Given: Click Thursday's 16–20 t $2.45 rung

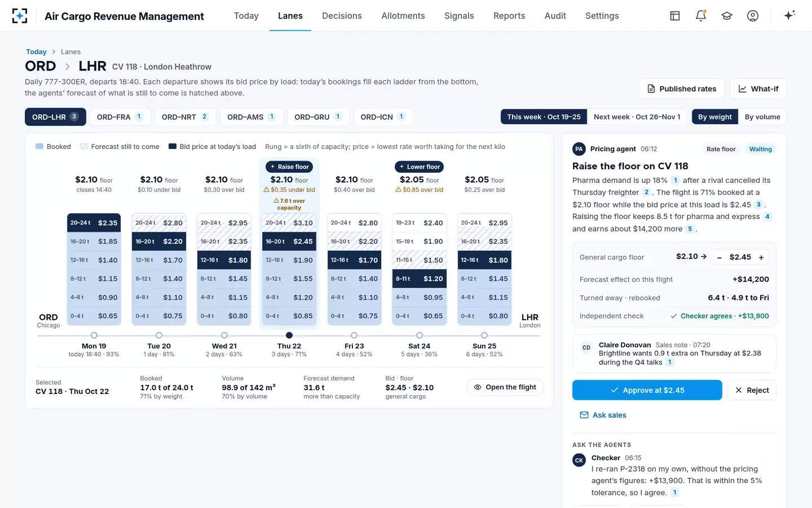Looking at the screenshot, I should click(x=289, y=242).
